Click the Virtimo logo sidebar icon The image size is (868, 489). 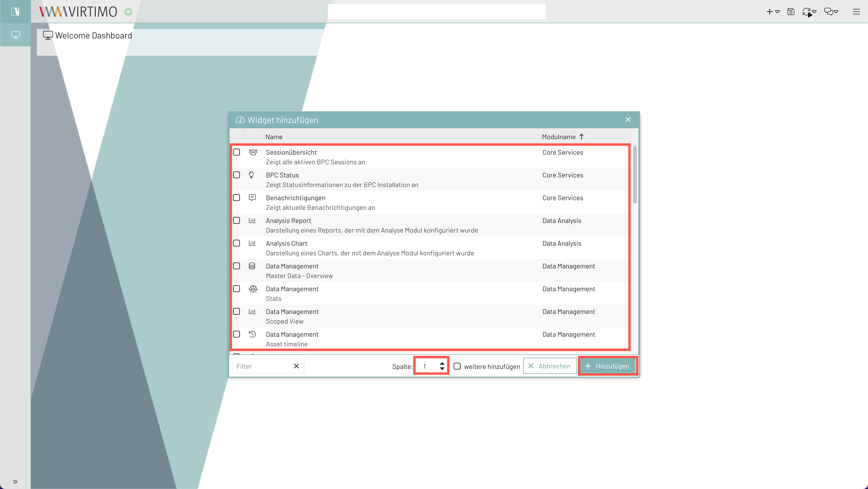15,12
